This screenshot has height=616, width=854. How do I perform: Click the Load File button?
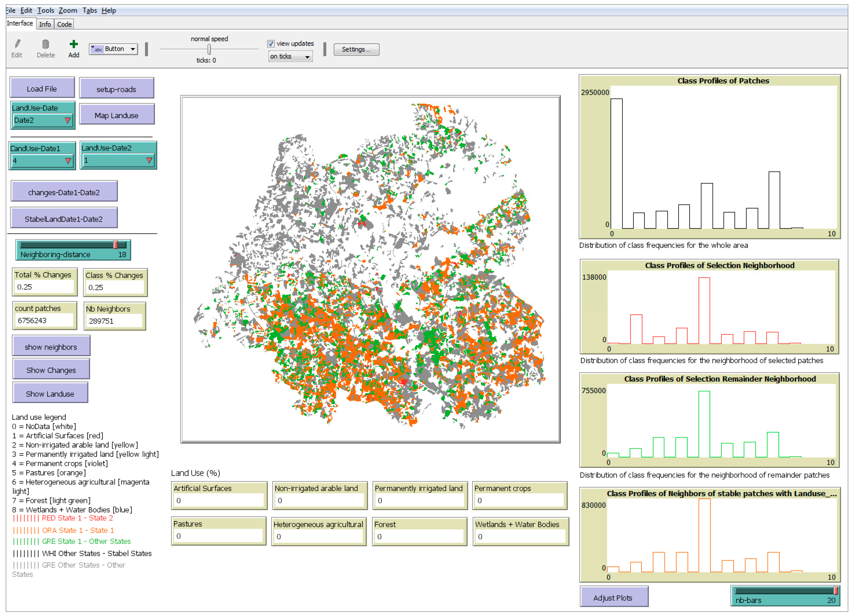[x=42, y=89]
